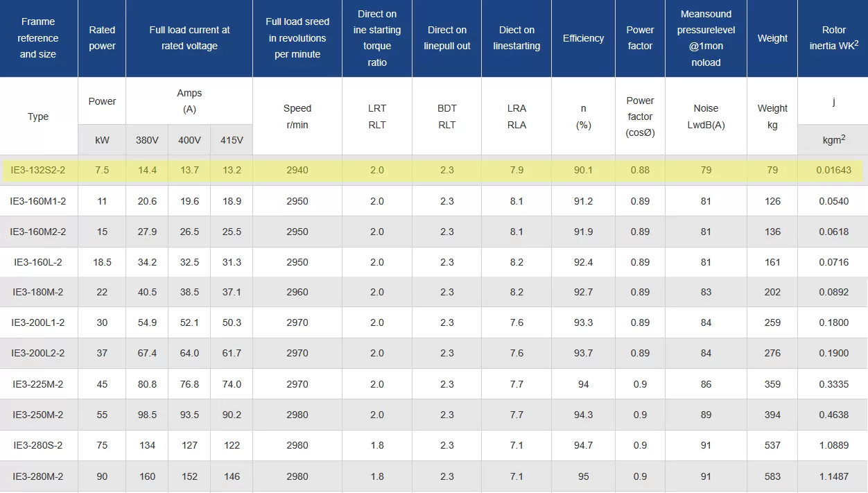This screenshot has width=868, height=493.
Task: Click the Noise LwdB(A) sub-header
Action: [706, 116]
